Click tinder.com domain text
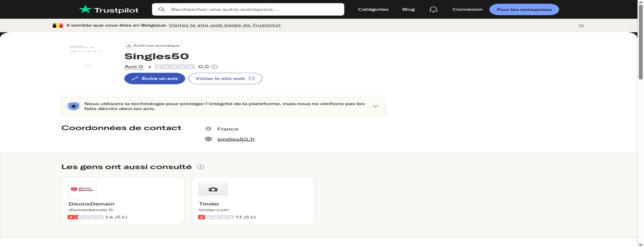The height and width of the screenshot is (247, 644). (x=214, y=210)
